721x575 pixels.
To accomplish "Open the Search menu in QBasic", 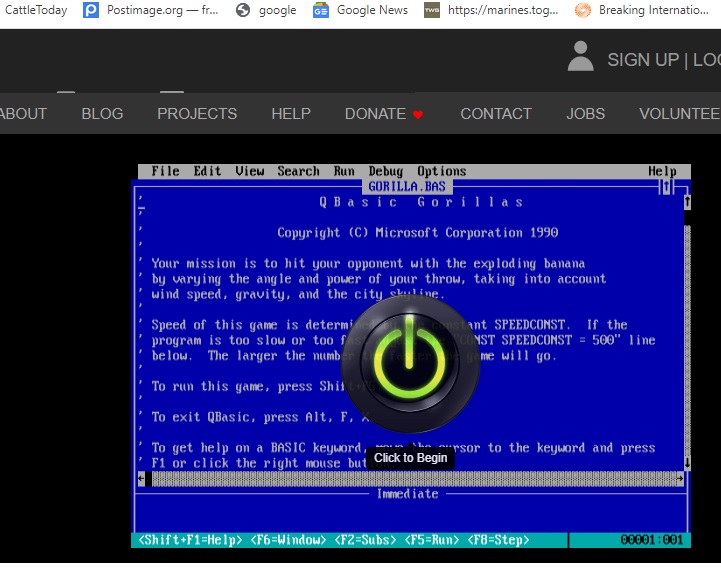I will [298, 171].
